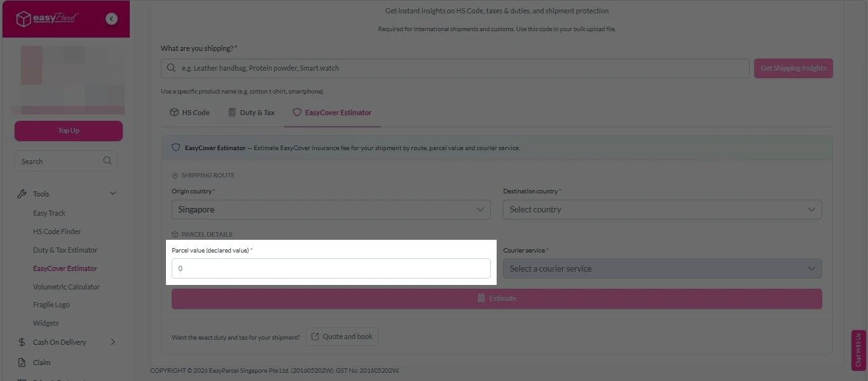Open the Origin country dropdown
This screenshot has width=868, height=381.
tap(331, 209)
